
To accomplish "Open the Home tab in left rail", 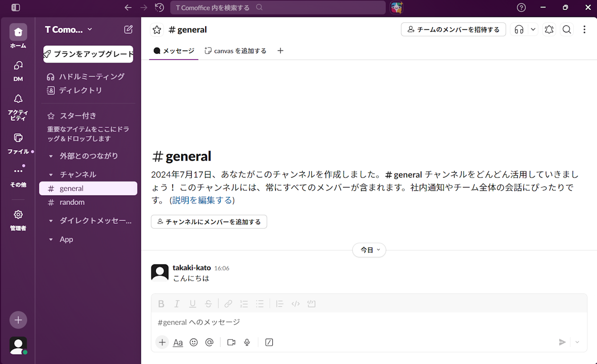I will coord(18,36).
